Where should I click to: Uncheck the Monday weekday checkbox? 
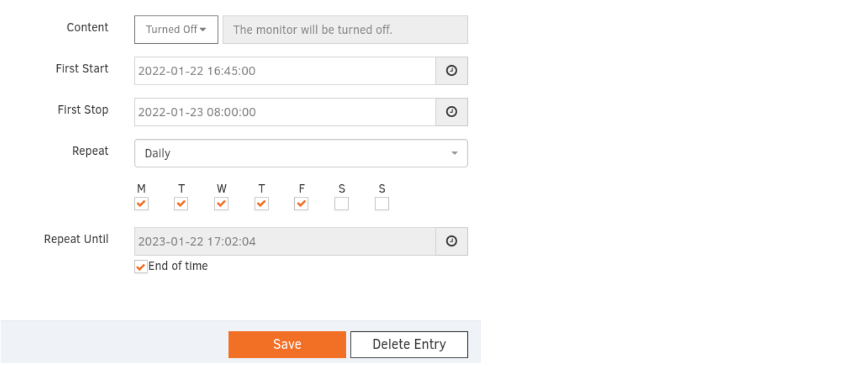pyautogui.click(x=141, y=203)
